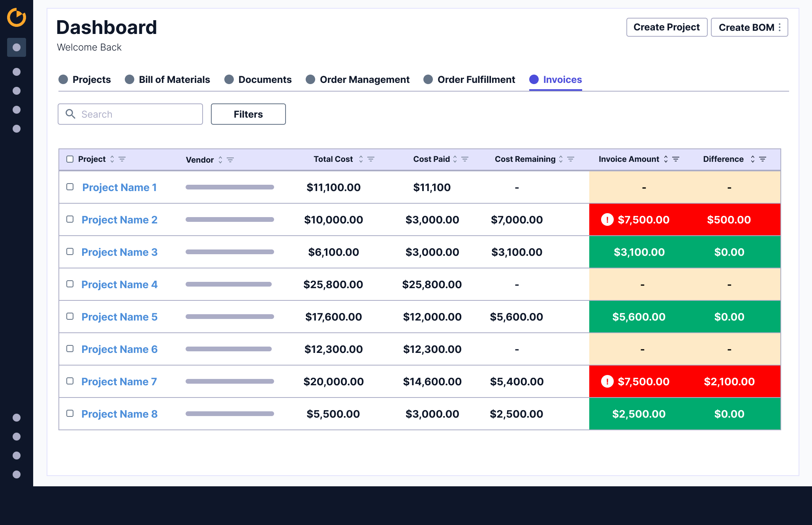Open Create BOM three-dot menu
This screenshot has width=812, height=525.
[x=780, y=27]
